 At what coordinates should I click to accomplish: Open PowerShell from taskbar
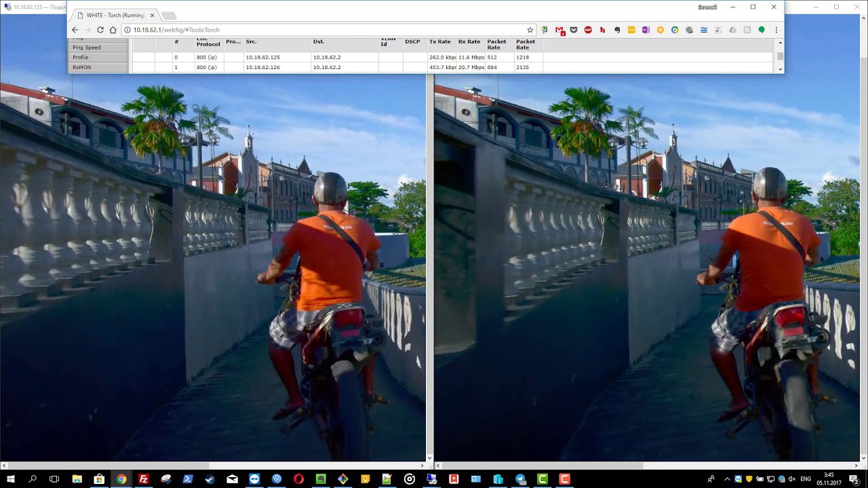coord(188,479)
